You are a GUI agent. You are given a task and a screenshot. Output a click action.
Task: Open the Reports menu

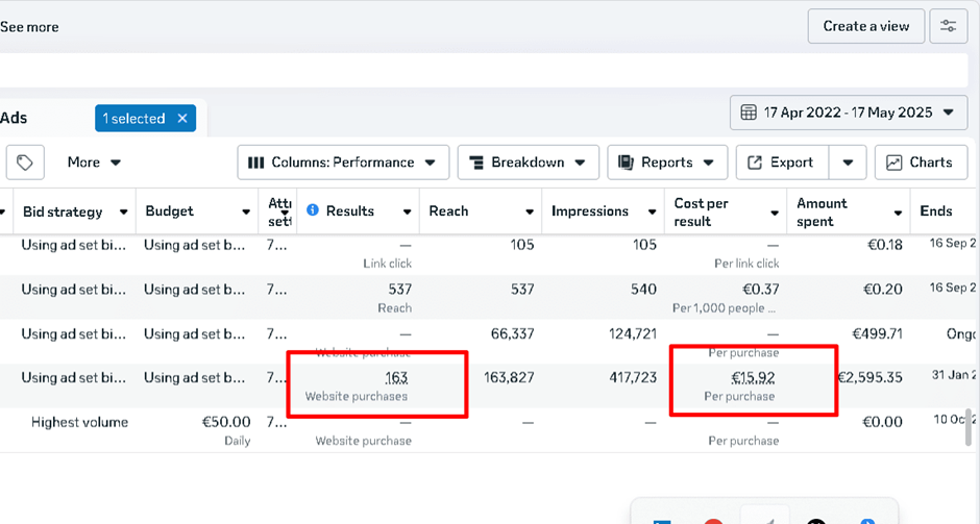coord(667,163)
